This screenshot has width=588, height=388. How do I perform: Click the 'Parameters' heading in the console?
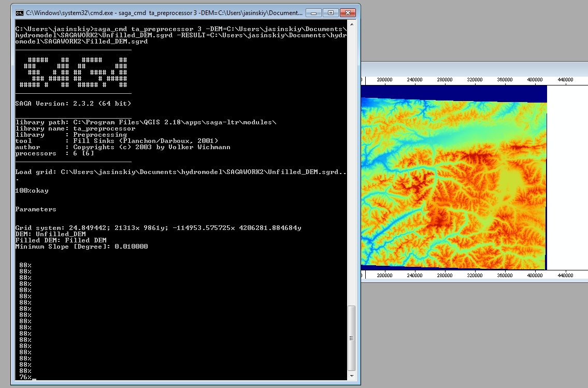point(36,209)
